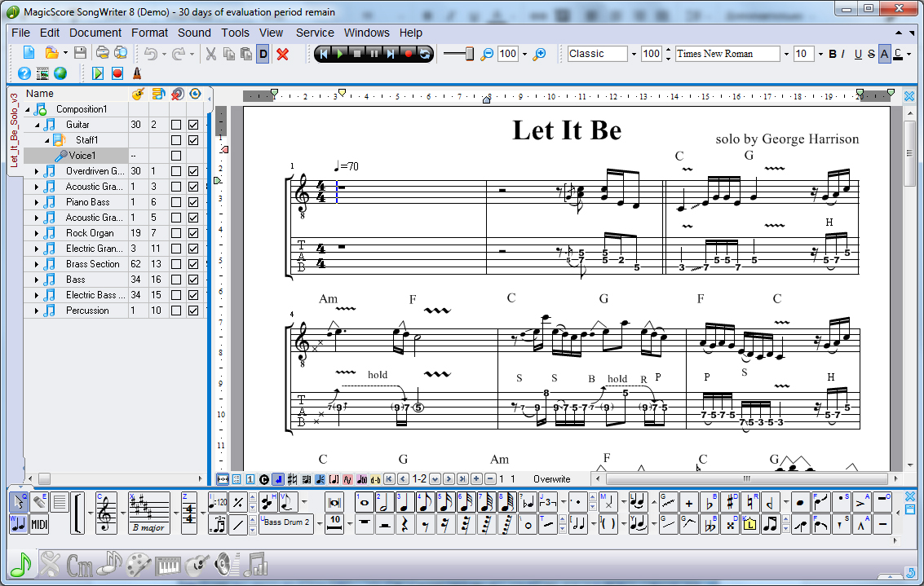The height and width of the screenshot is (586, 924).
Task: Select the triplet tuplet tool
Action: (x=548, y=502)
